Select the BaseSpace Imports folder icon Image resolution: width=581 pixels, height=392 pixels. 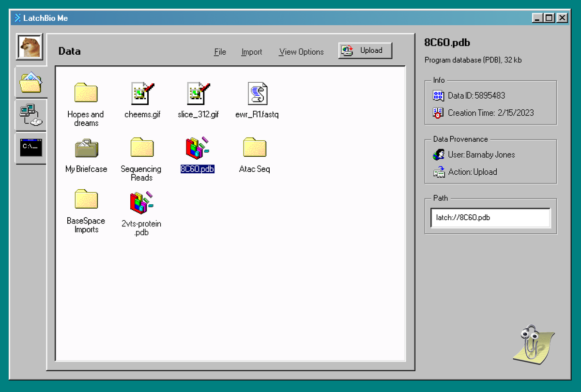pyautogui.click(x=86, y=199)
